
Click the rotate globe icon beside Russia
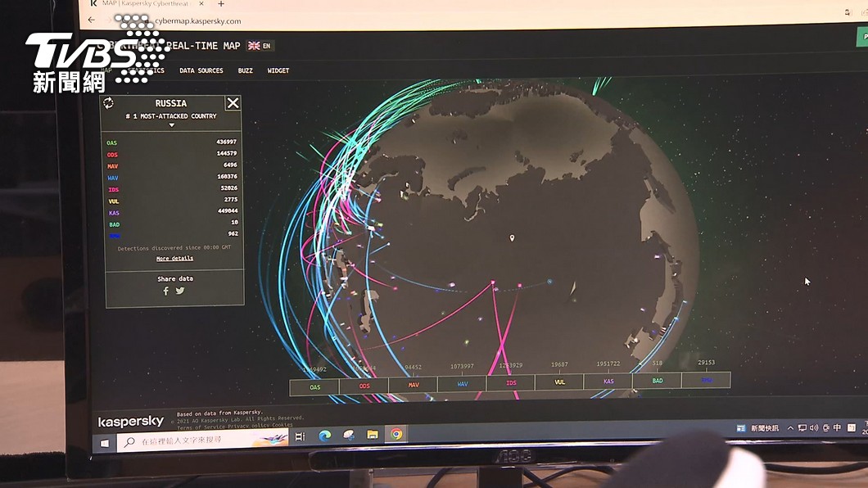pyautogui.click(x=108, y=102)
